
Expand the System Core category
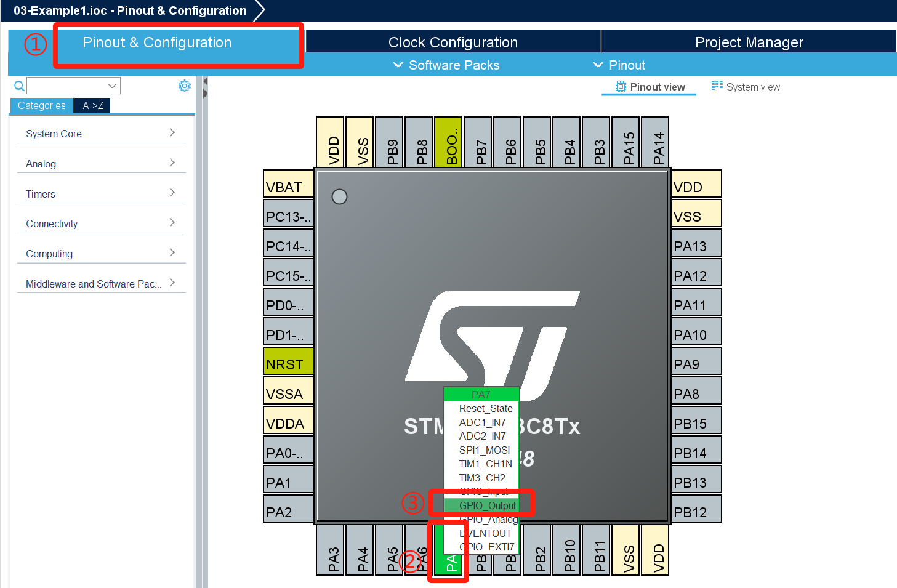pyautogui.click(x=101, y=134)
